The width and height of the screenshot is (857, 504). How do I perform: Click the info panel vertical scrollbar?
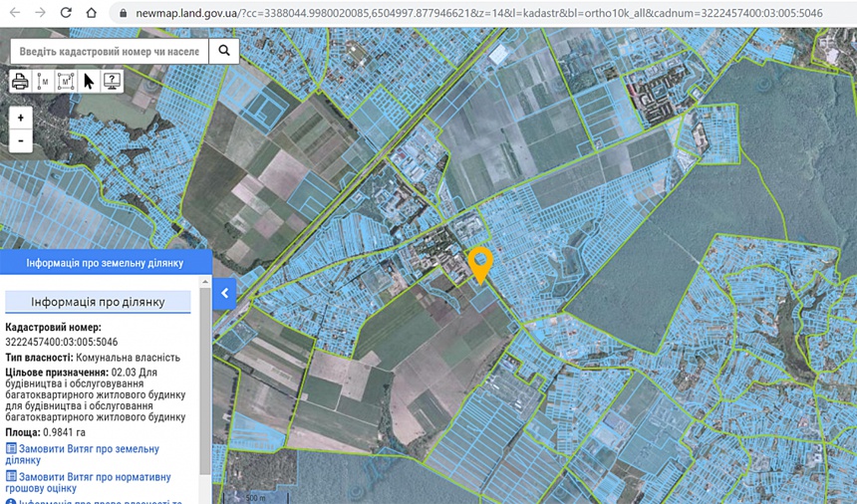205,381
